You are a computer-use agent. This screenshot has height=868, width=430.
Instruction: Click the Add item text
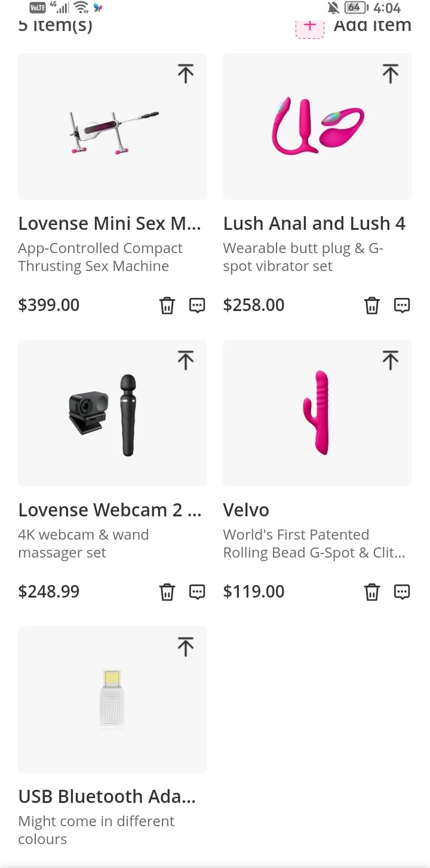pyautogui.click(x=372, y=26)
